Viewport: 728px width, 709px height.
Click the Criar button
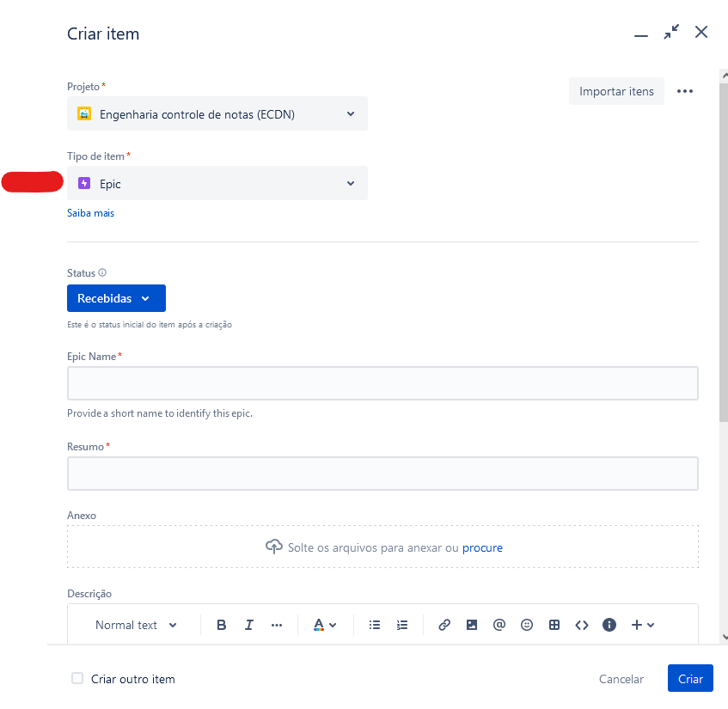point(690,678)
